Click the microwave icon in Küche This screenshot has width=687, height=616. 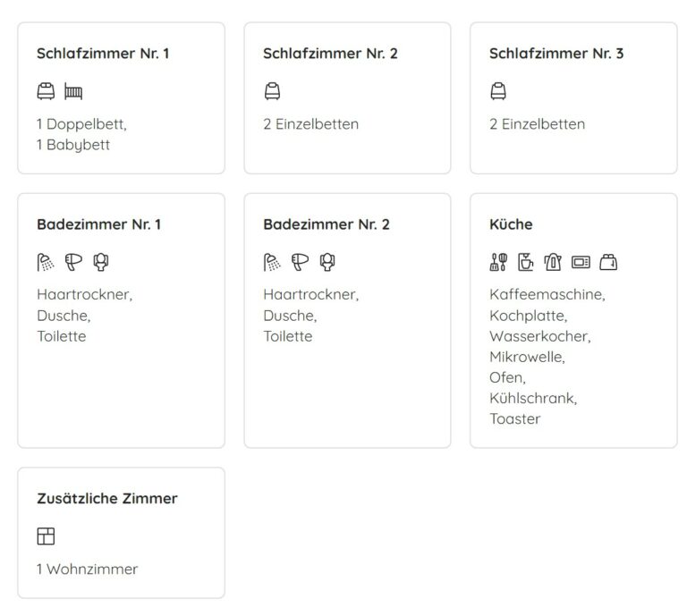581,262
